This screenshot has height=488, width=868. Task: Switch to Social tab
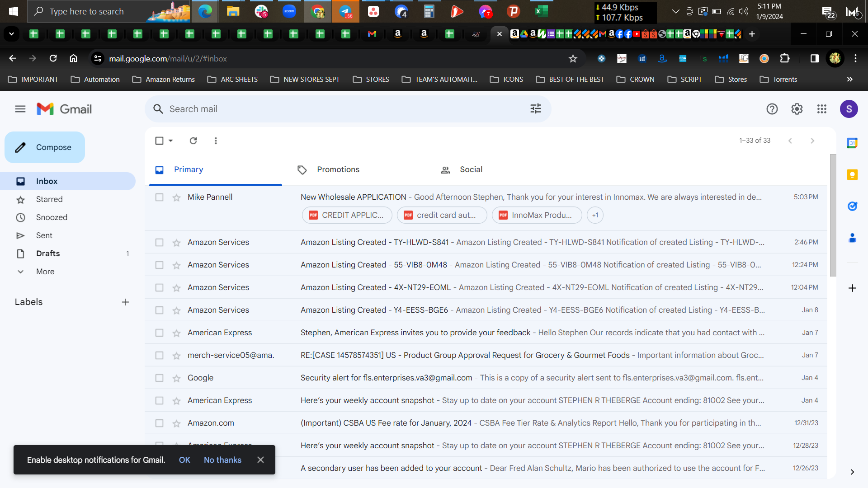[500, 169]
